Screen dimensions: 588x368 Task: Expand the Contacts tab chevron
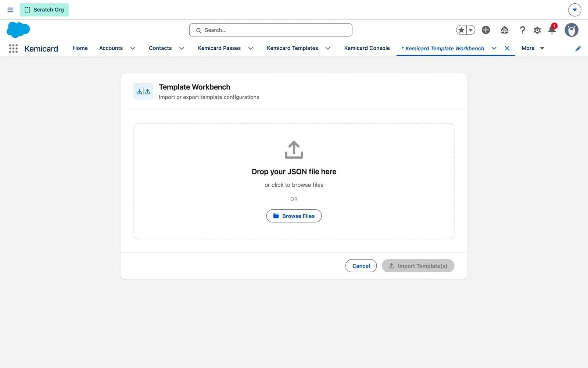[x=182, y=48]
